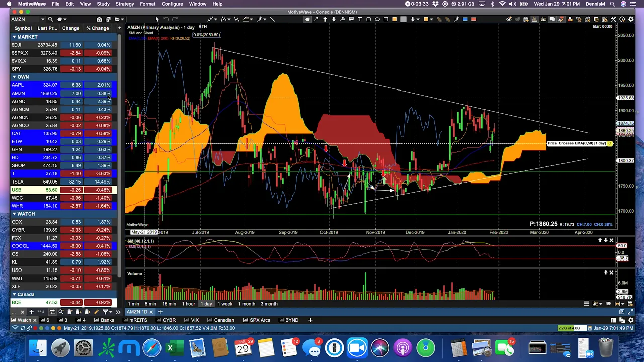Collapse the Canada watchlist group
Screen dimensions: 644x362
tap(14, 294)
